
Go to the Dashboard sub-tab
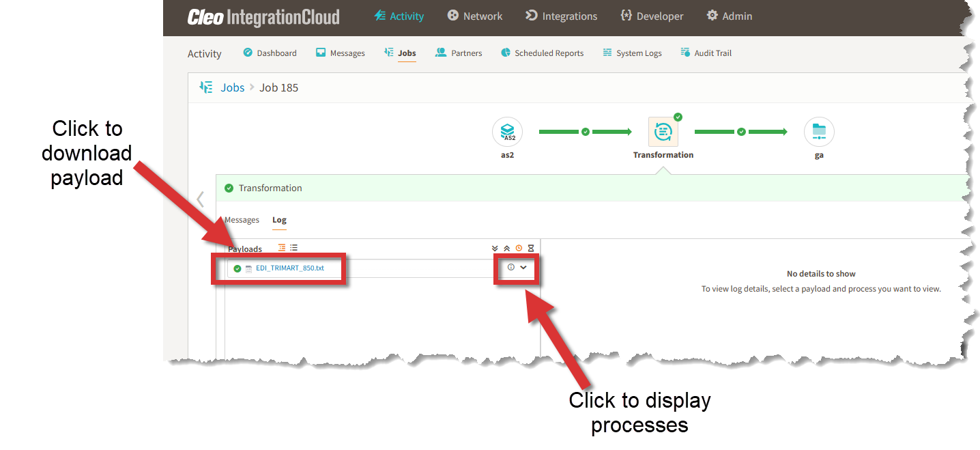[270, 53]
